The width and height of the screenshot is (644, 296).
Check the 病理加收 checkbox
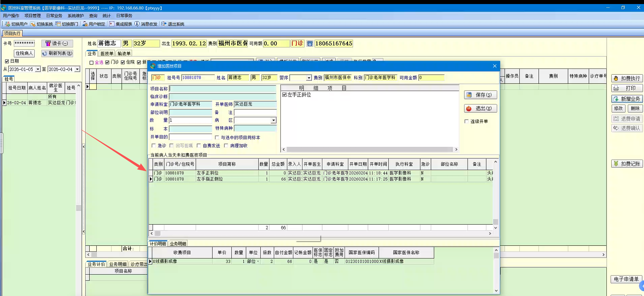point(226,145)
